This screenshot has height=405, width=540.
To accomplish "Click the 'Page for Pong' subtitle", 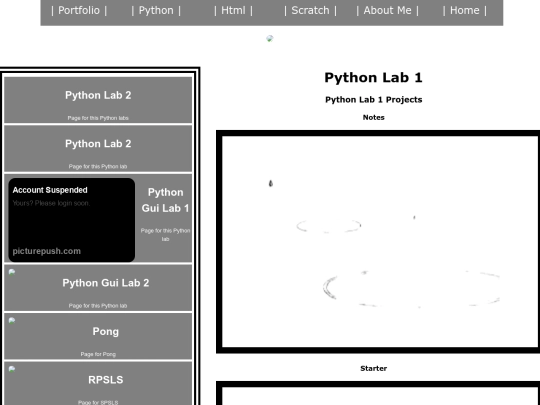I will [98, 354].
